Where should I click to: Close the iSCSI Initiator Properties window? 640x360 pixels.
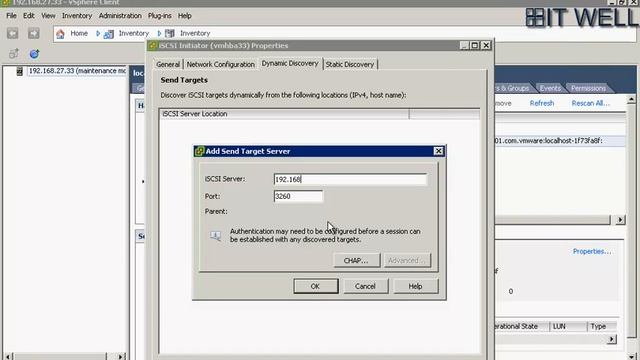tap(486, 45)
